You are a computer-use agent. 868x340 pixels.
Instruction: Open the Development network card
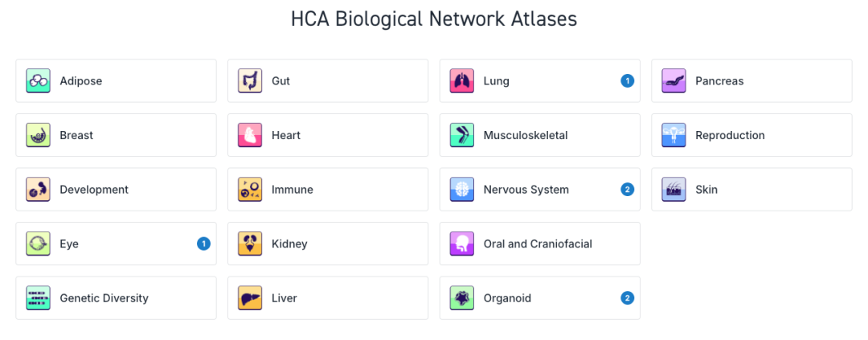tap(117, 190)
